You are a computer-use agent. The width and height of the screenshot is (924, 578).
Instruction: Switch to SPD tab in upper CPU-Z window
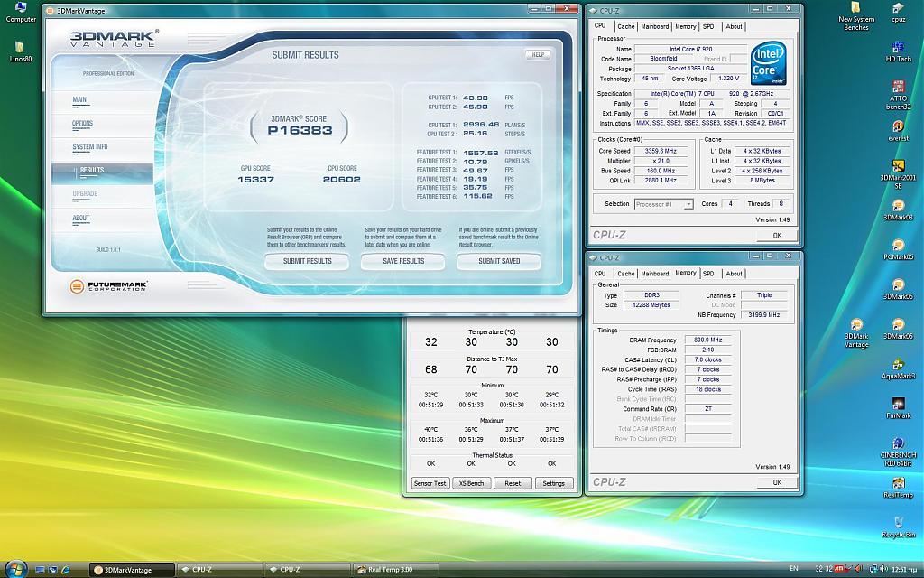[708, 26]
